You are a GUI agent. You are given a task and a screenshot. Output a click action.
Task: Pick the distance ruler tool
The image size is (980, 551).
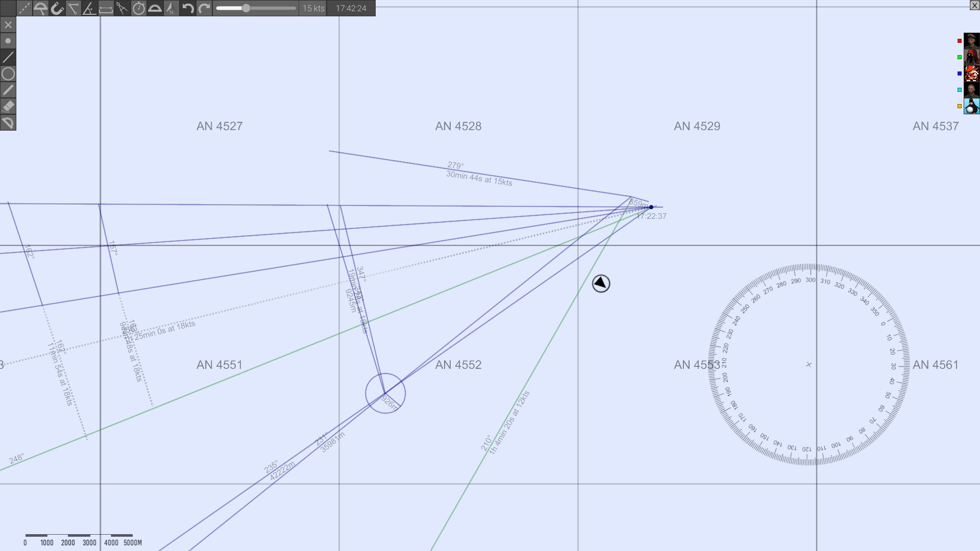point(106,8)
